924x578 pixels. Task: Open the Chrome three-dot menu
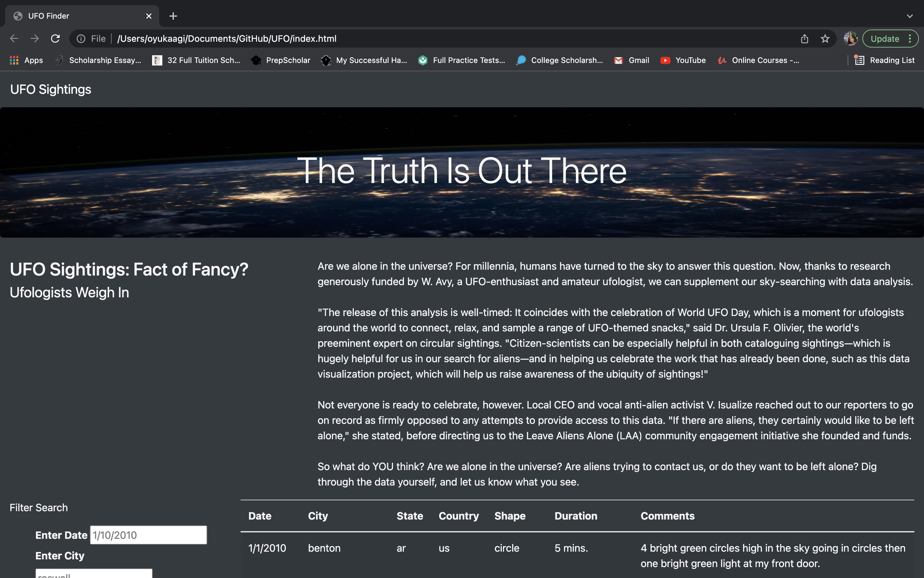(910, 39)
